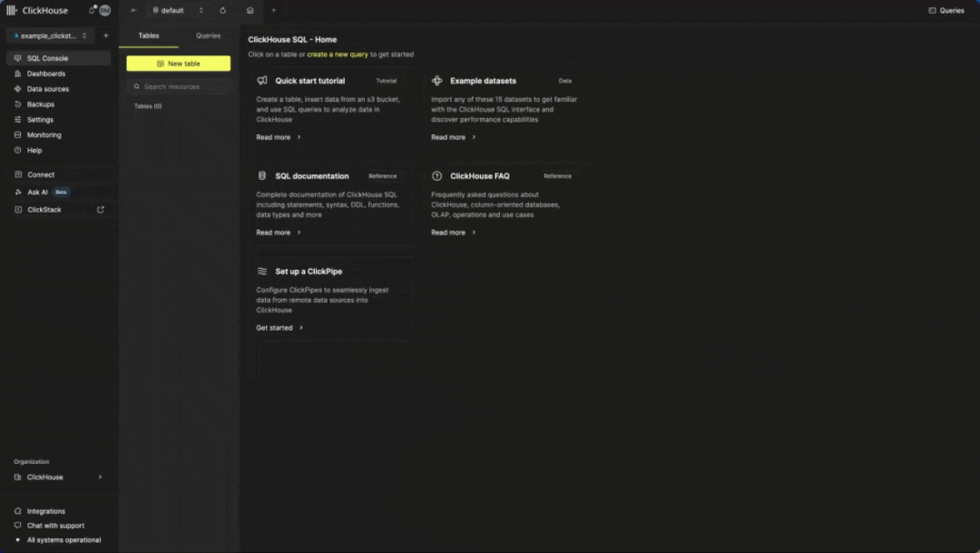
Task: Click the Tables (0) list heading
Action: 148,106
